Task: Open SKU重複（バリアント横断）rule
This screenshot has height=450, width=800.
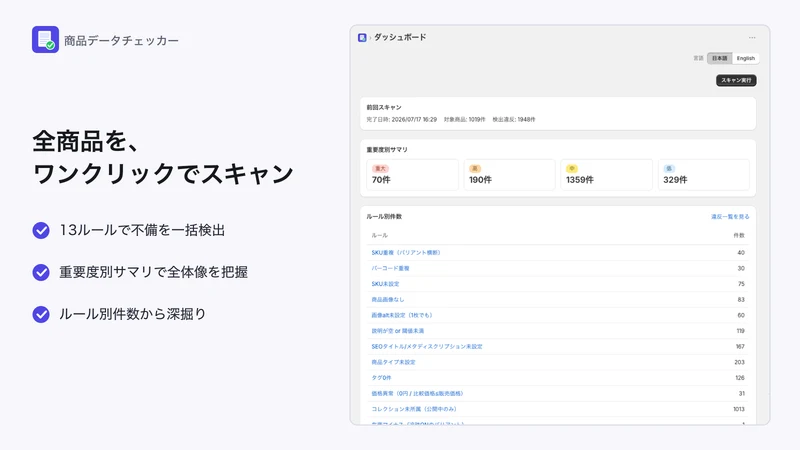Action: [x=406, y=253]
